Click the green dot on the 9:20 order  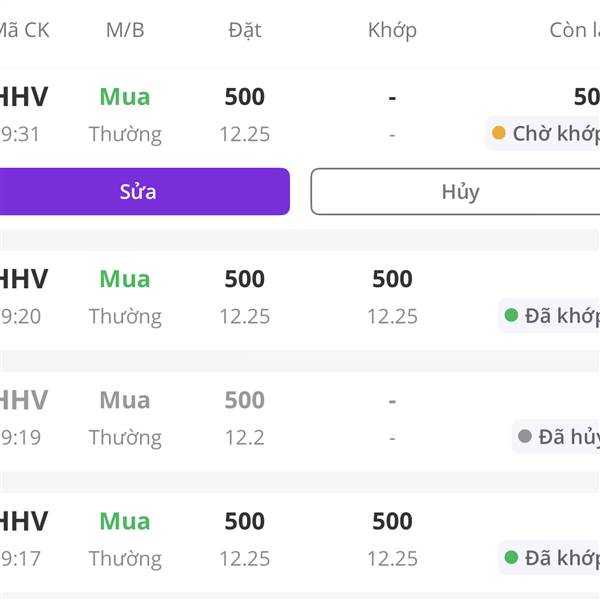(x=511, y=316)
